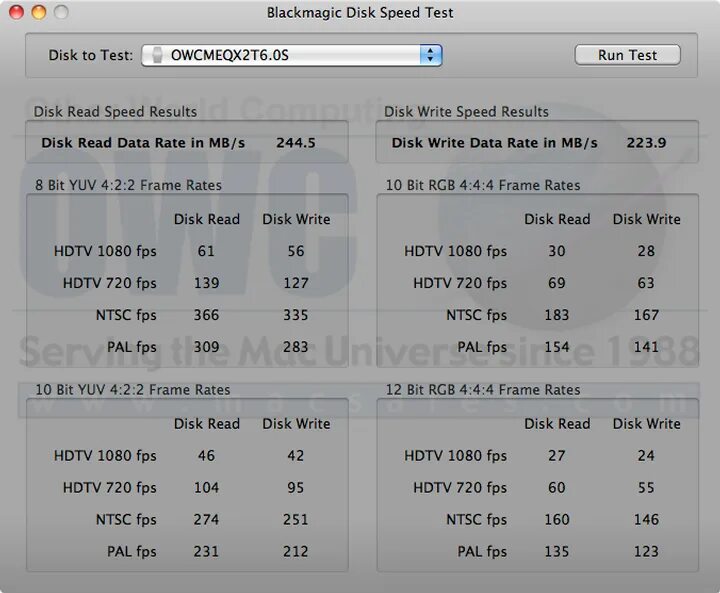The height and width of the screenshot is (593, 720).
Task: Click the Disk Read Data Rate in MB/s label
Action: coord(143,143)
